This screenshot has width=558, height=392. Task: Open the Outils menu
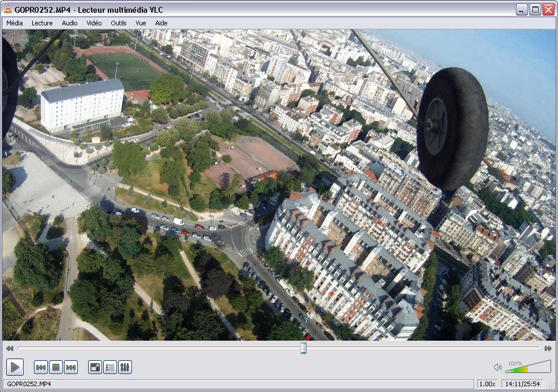119,23
